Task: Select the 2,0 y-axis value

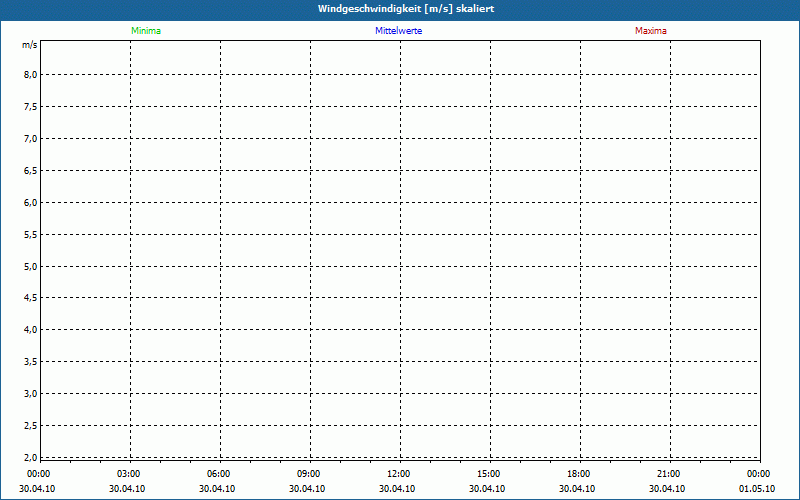Action: (x=31, y=457)
